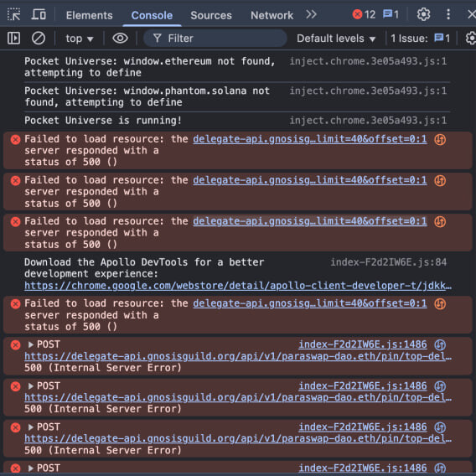Click the error icon of the first POST entry
476x476 pixels.
pyautogui.click(x=15, y=345)
